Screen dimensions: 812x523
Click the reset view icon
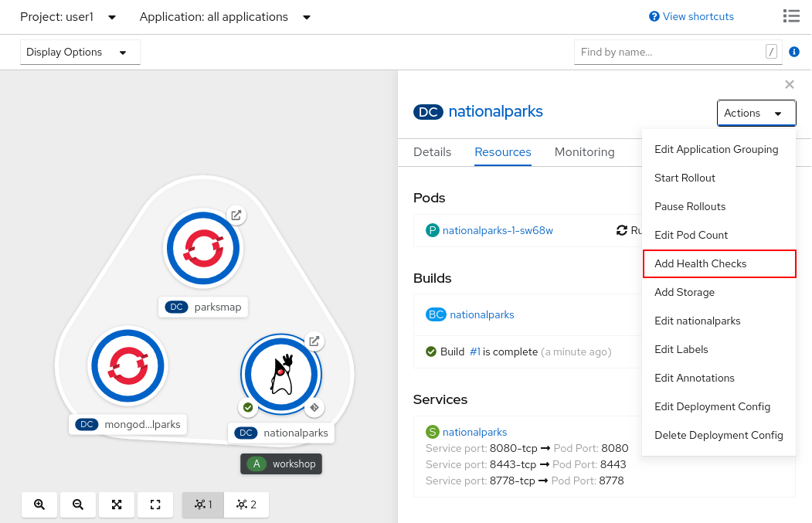pyautogui.click(x=155, y=504)
